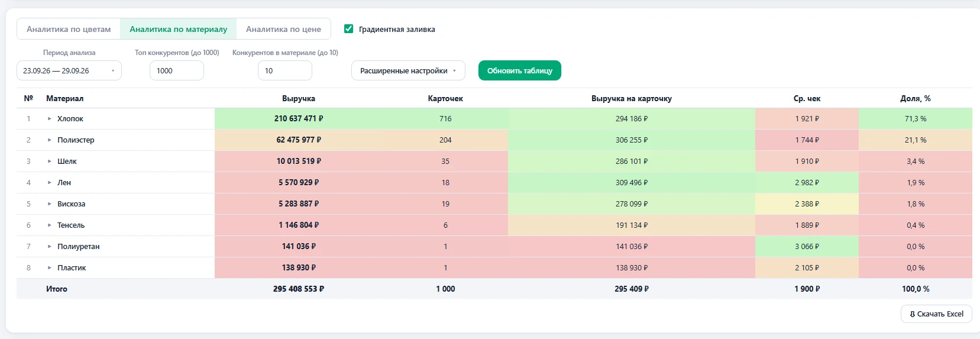Screen dimensions: 980x339
Task: Click the Материал column header
Action: click(64, 98)
